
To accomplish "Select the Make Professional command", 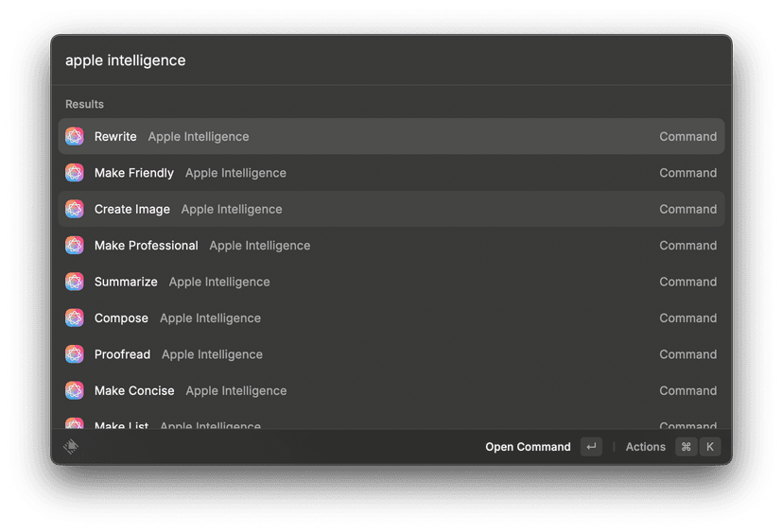I will tap(391, 246).
